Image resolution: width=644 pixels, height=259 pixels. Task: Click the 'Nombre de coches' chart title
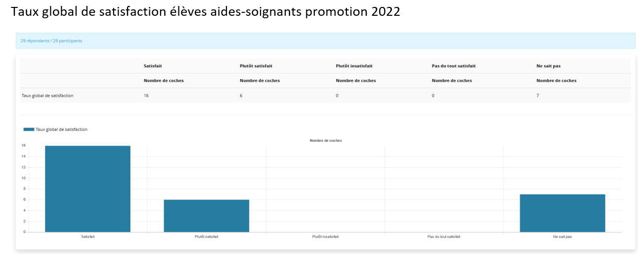(326, 141)
